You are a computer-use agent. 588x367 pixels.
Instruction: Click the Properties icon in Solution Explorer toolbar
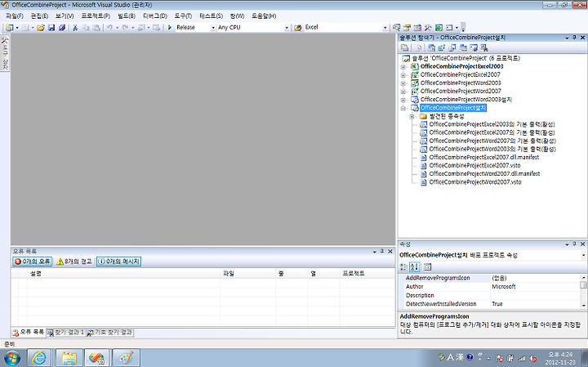tap(404, 47)
